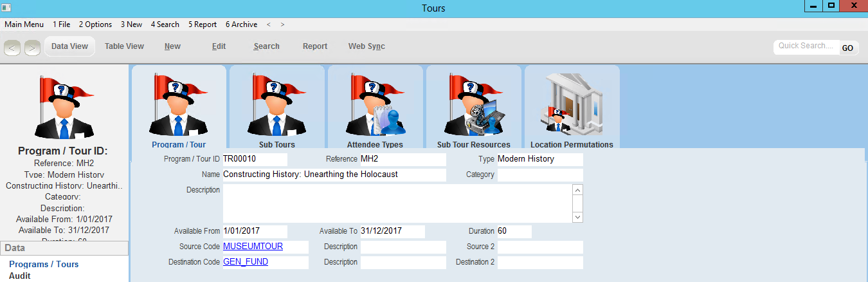868x282 pixels.
Task: Click the Edit toolbar button
Action: pyautogui.click(x=219, y=46)
